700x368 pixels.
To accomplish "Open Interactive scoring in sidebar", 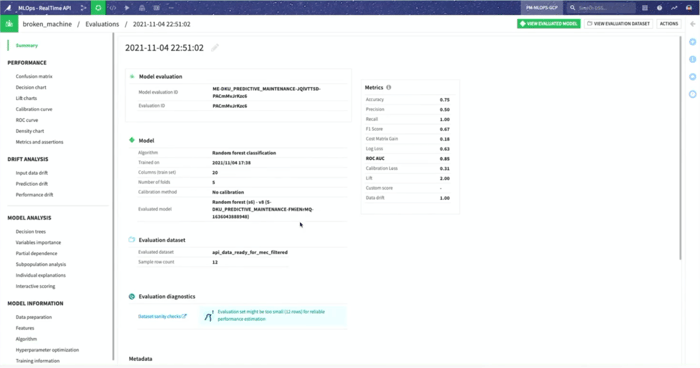I will [35, 286].
